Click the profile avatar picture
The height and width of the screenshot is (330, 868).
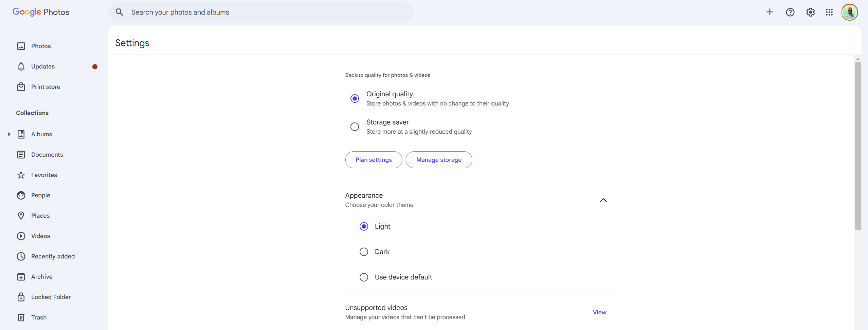849,12
